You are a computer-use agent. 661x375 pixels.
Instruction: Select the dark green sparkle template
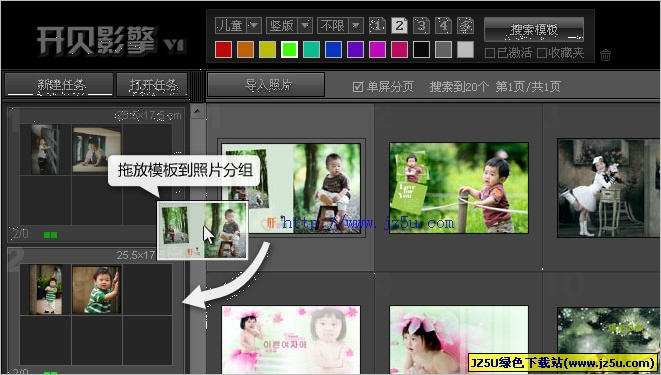(609, 340)
